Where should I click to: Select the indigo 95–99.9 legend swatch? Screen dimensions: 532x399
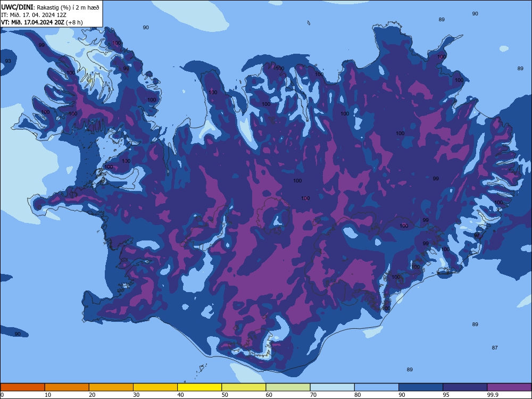point(465,387)
